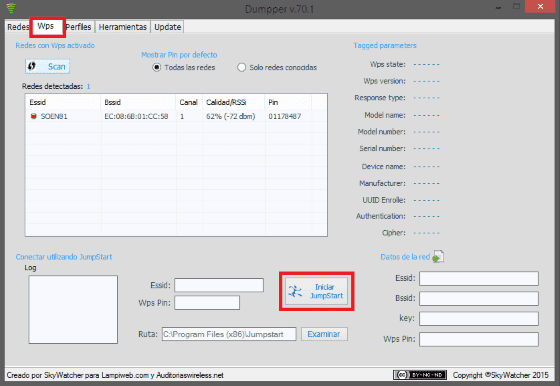Focus the Datos de la red Wps Pin field

[x=479, y=339]
